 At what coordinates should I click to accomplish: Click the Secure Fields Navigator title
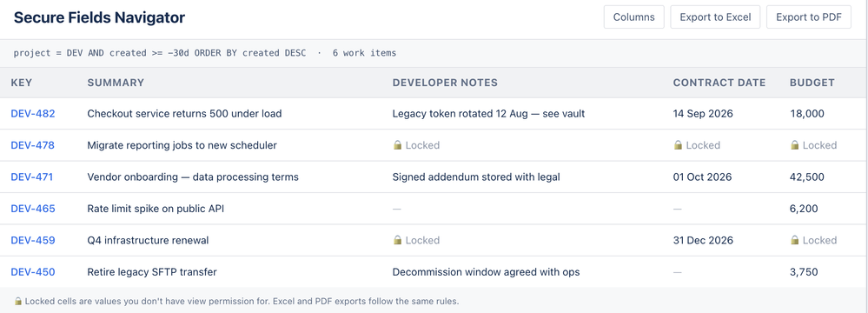pos(99,17)
